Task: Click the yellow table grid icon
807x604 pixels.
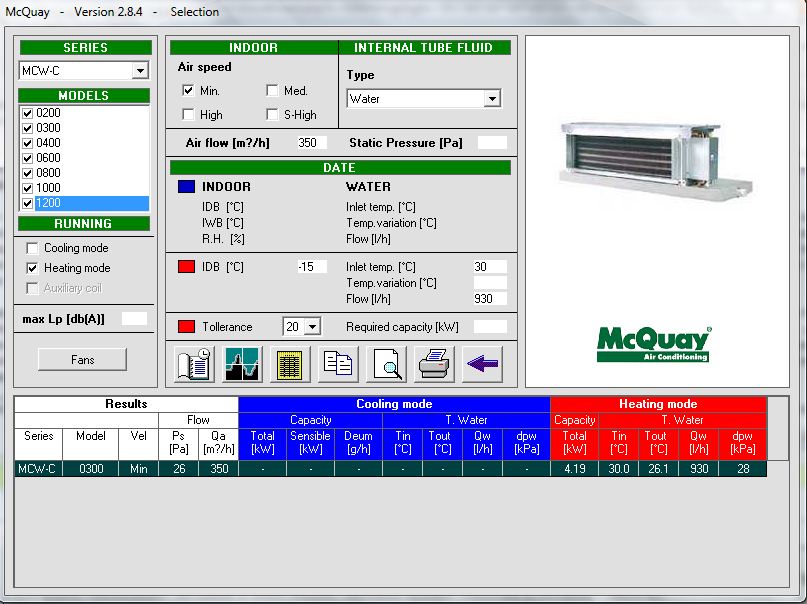Action: tap(290, 364)
